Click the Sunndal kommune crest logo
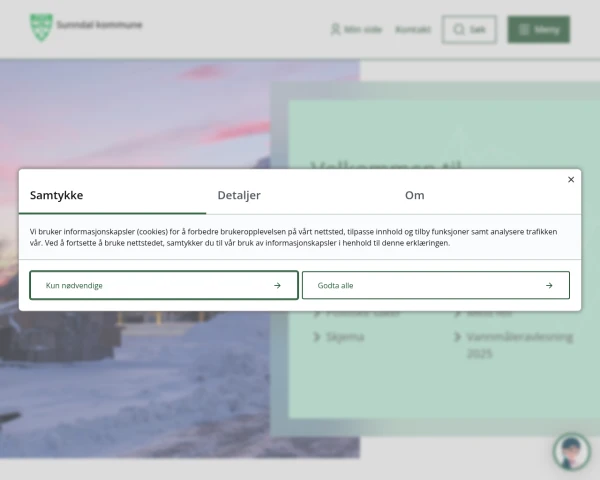The width and height of the screenshot is (600, 480). pyautogui.click(x=41, y=27)
